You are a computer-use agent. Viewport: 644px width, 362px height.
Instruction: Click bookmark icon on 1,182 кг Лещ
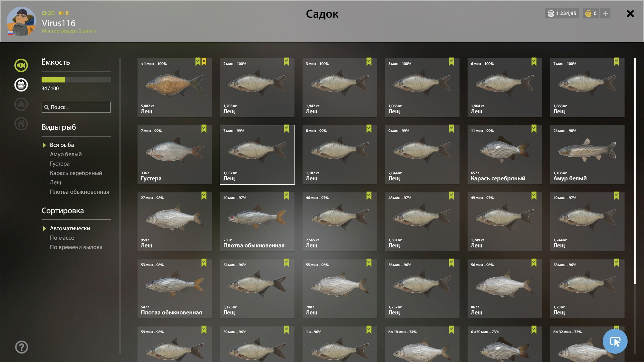[x=369, y=129]
